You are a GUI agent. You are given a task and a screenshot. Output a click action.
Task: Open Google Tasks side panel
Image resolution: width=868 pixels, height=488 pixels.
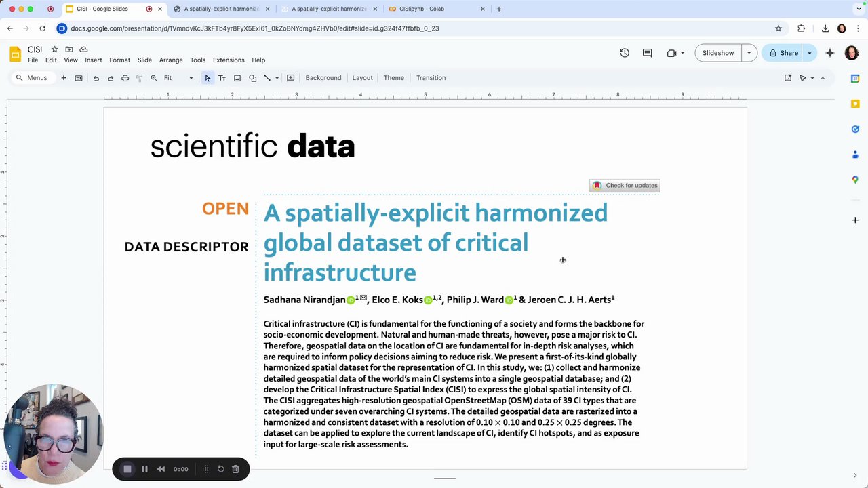tap(855, 129)
